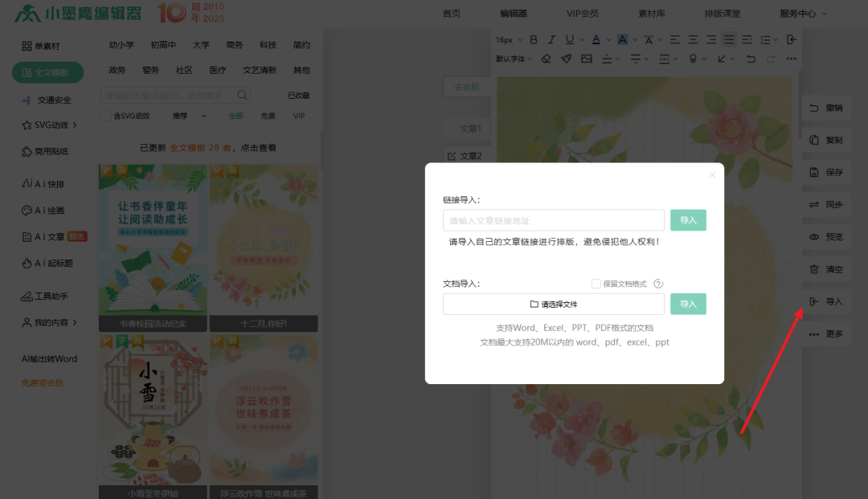This screenshot has width=868, height=499.
Task: Apply bold formatting to text
Action: 534,39
